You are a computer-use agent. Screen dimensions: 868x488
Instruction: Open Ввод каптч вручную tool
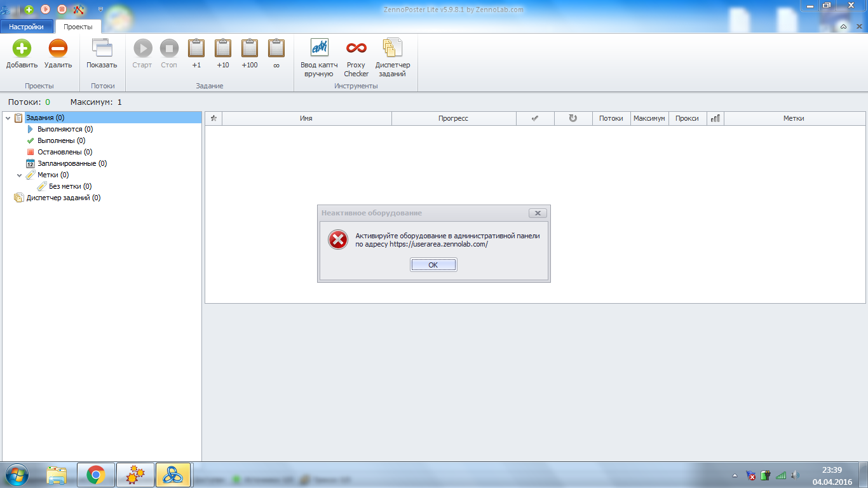point(319,58)
